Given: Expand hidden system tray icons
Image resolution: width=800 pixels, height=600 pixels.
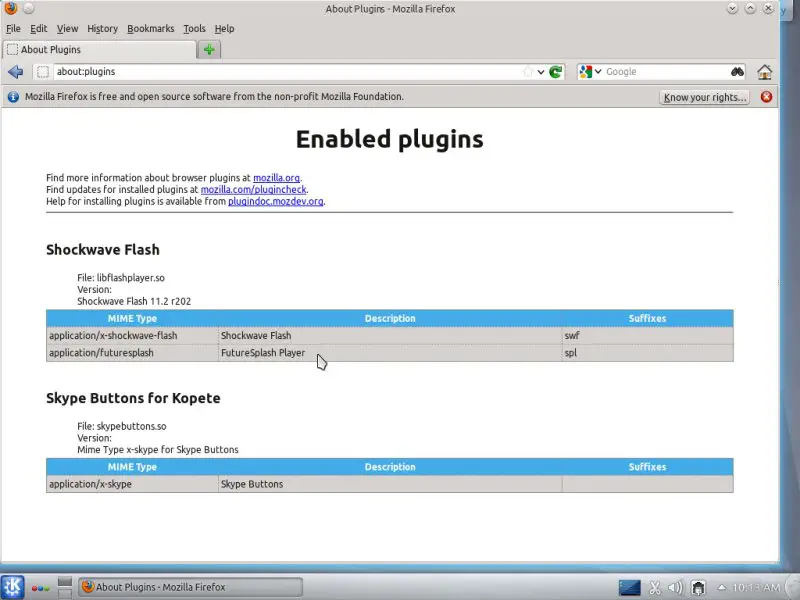Looking at the screenshot, I should [x=721, y=587].
